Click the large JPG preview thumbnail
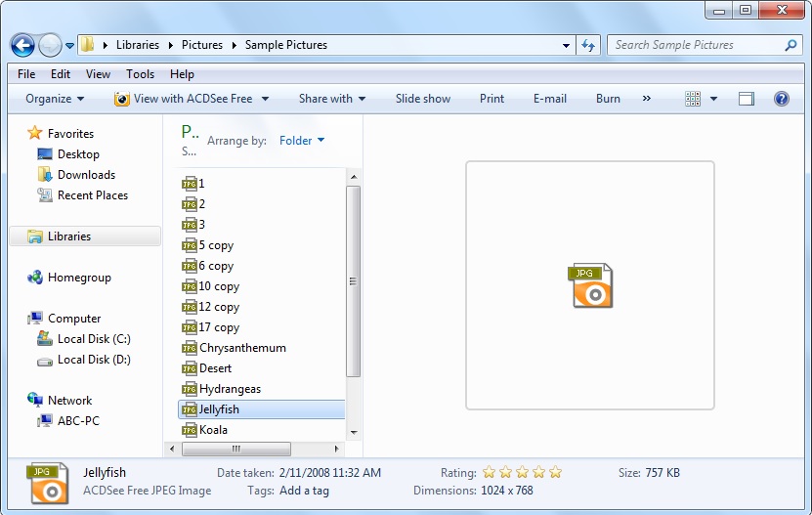This screenshot has height=515, width=812. (590, 285)
